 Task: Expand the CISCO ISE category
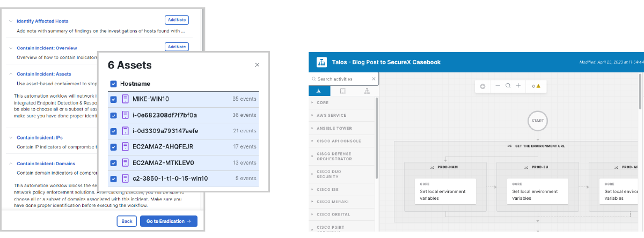pos(312,189)
